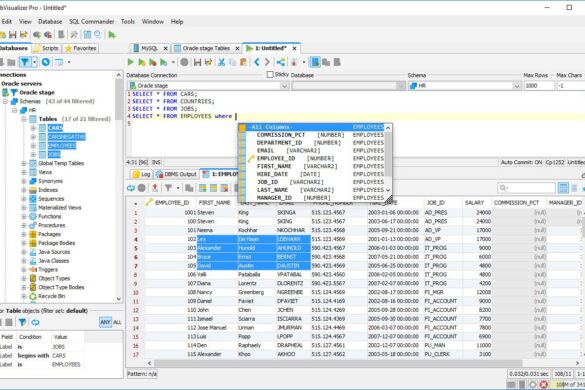Select the JOBS table in tree
This screenshot has width=585, height=390.
pos(54,155)
